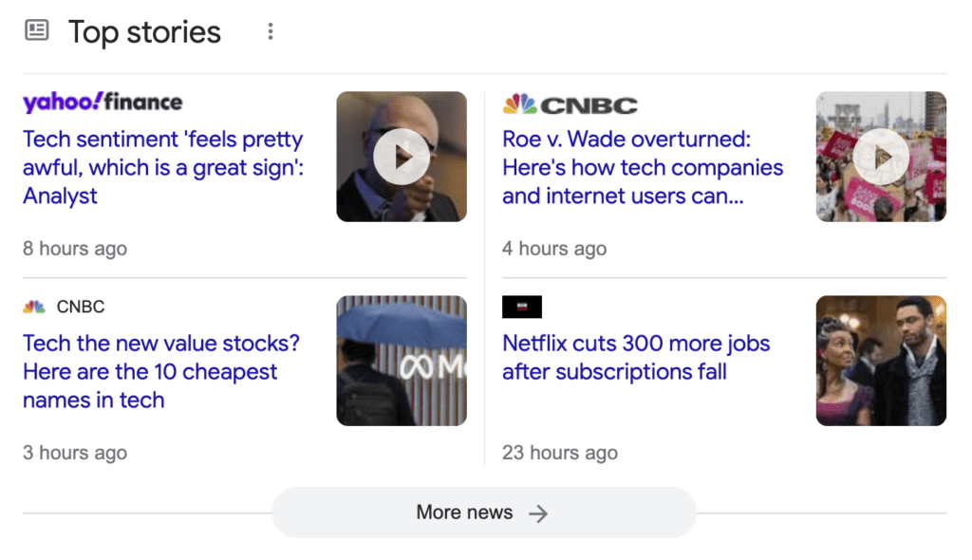Viewport: 972px width, 560px height.
Task: Click the small CNBC favicon
Action: click(35, 307)
